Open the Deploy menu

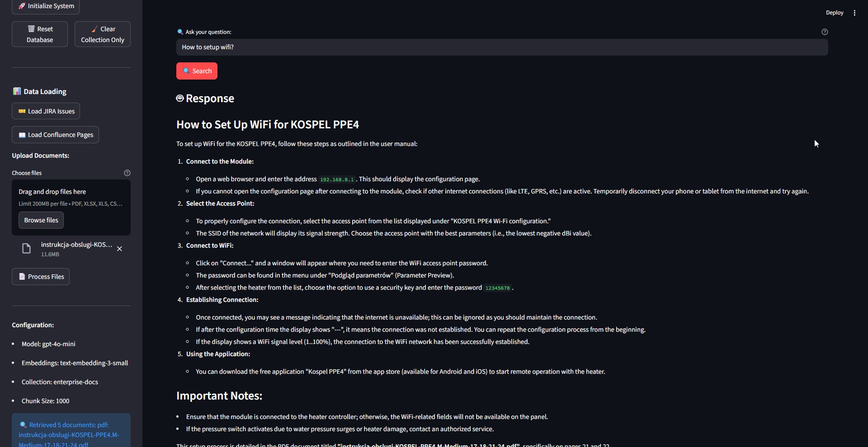click(834, 13)
